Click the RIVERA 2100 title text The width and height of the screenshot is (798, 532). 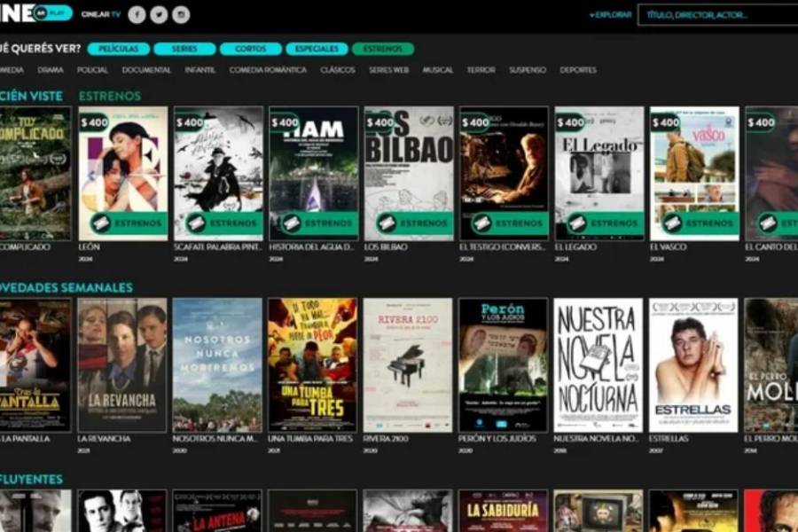(x=386, y=438)
